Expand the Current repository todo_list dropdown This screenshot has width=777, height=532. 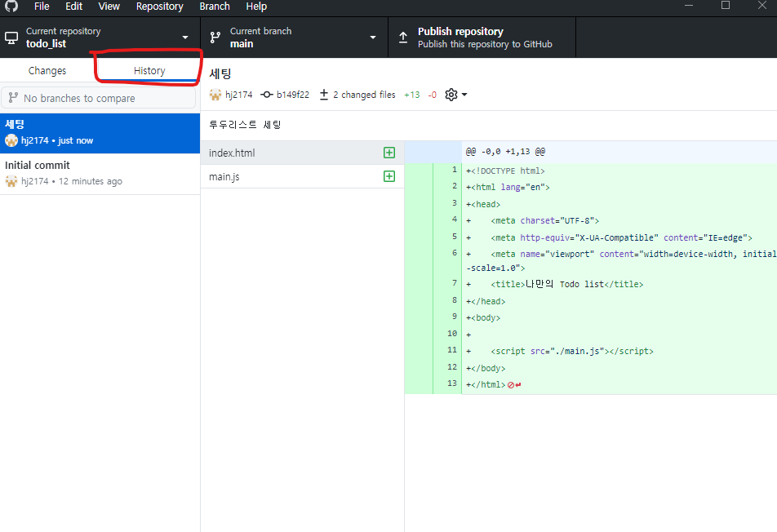coord(100,38)
